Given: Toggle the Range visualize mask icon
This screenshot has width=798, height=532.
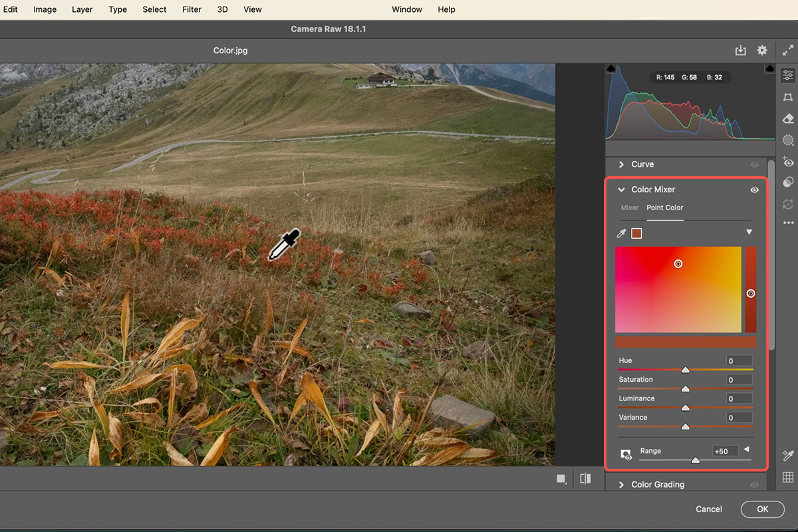Looking at the screenshot, I should [626, 455].
